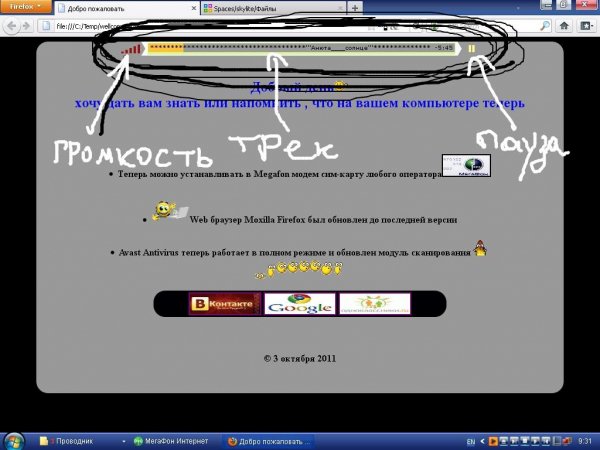600x450 pixels.
Task: Click the row of dancing smileys
Action: [x=299, y=269]
